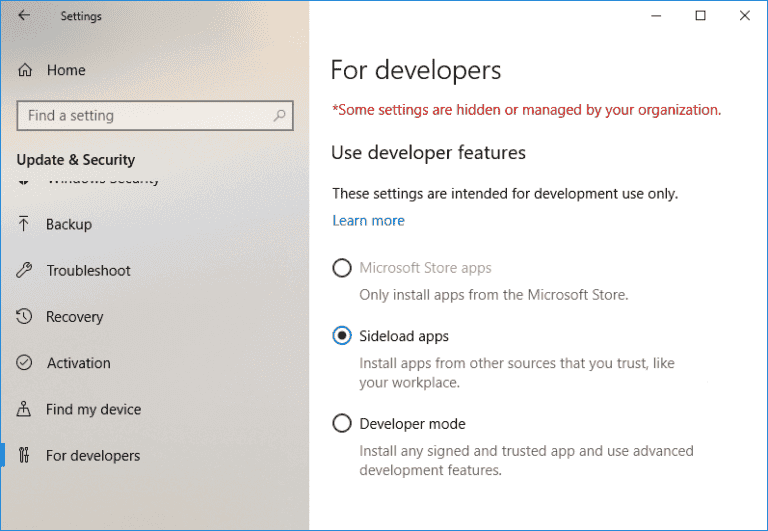
Task: Click the For developers tools icon
Action: 24,455
